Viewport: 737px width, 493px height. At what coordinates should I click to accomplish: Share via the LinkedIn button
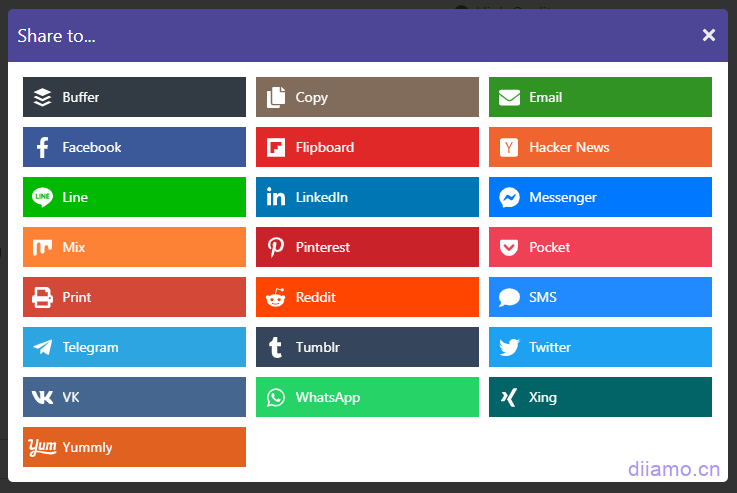point(366,197)
